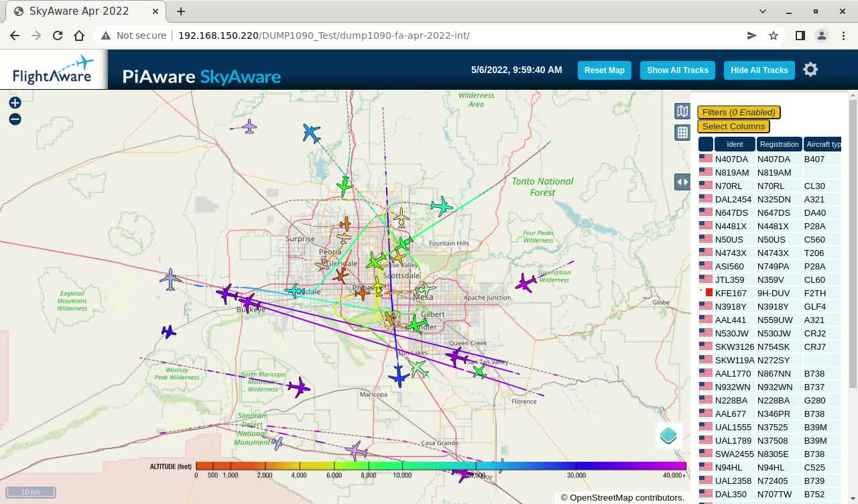Select the UAL1555 row
This screenshot has height=504, width=858.
[x=770, y=427]
